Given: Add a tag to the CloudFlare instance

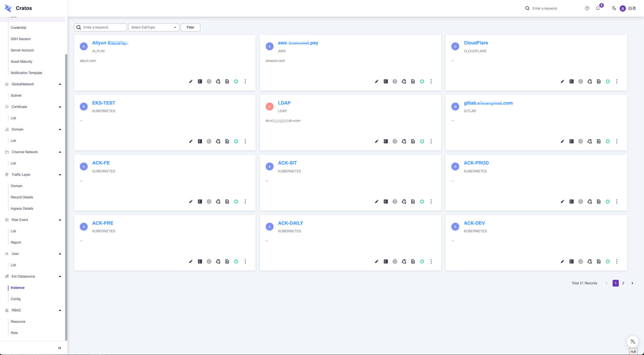Looking at the screenshot, I should 590,81.
